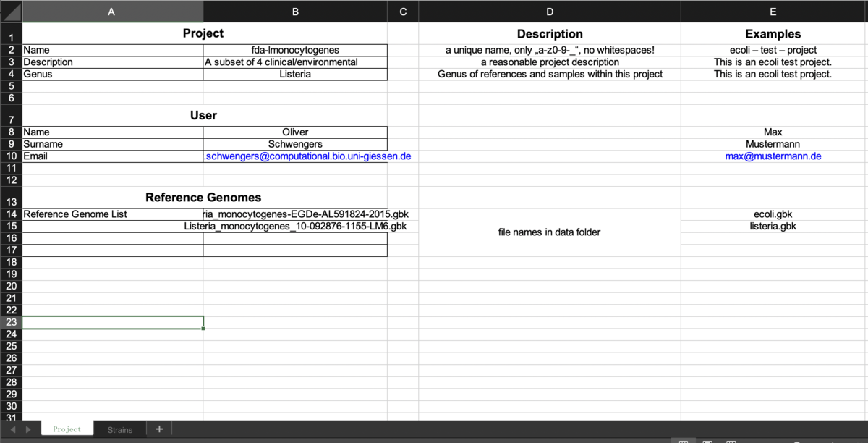868x443 pixels.
Task: Select the 'Listeria' genus value cell
Action: tap(295, 74)
